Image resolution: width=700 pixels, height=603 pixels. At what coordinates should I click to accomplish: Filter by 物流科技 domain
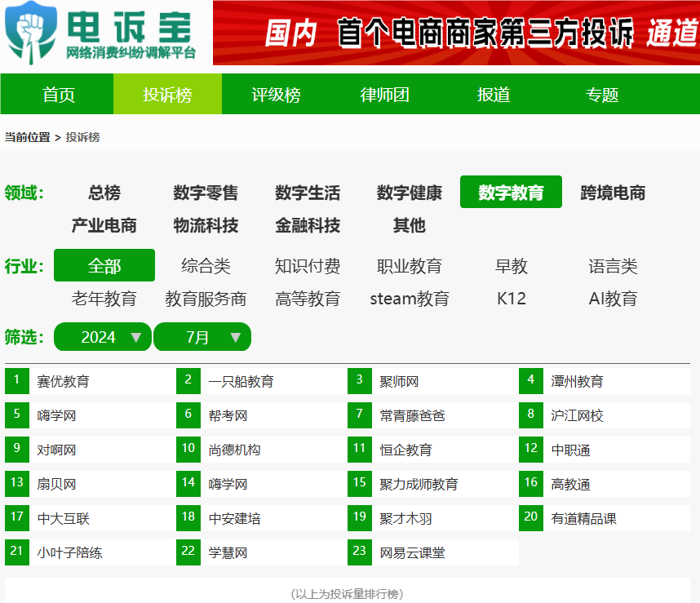point(206,225)
